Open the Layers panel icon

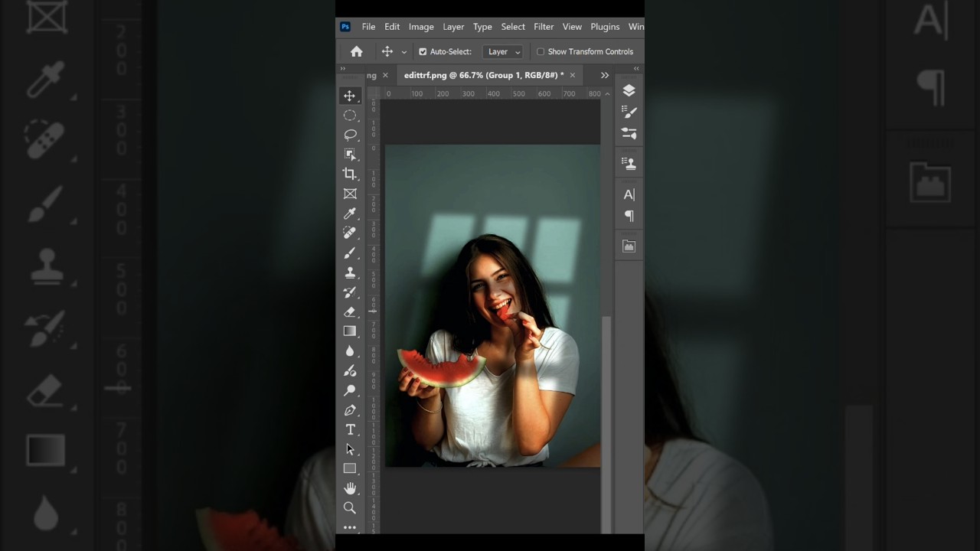629,90
